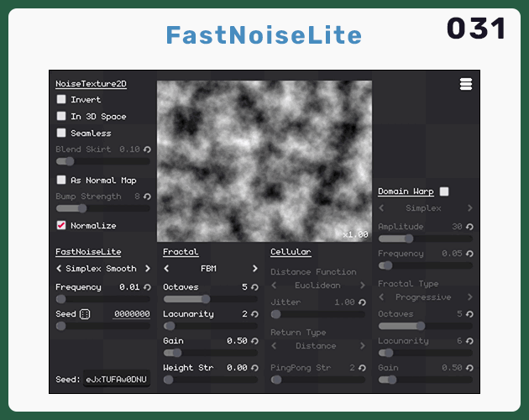Click the FastNoiseLite section heading
This screenshot has width=529, height=420.
pos(88,252)
